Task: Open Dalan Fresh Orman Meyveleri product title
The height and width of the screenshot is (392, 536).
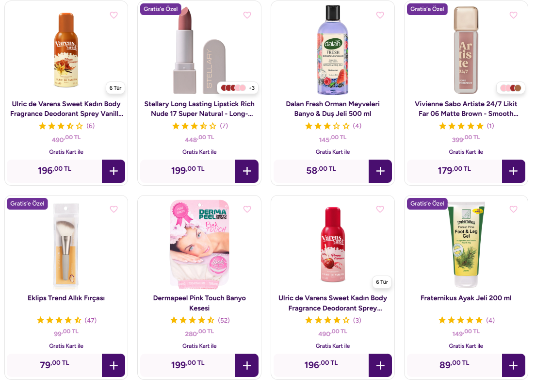Action: click(332, 109)
